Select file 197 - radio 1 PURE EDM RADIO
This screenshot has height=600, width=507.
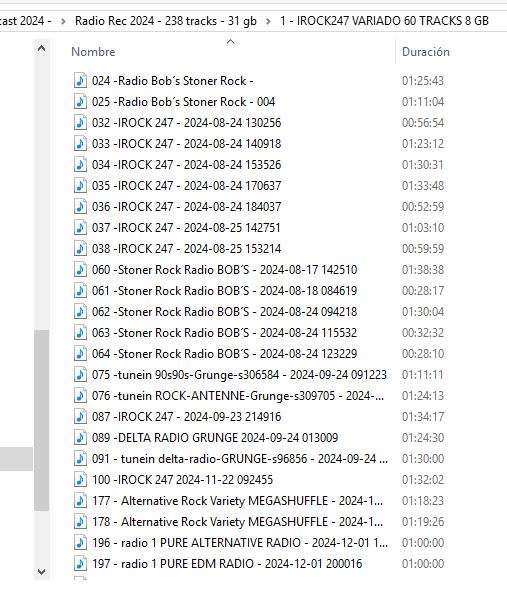(x=227, y=564)
